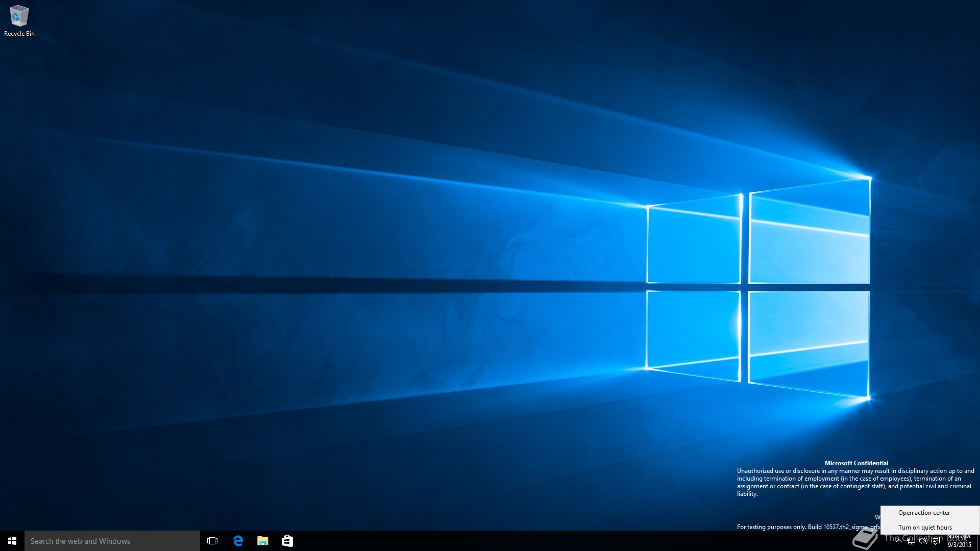Click the network status tray icon
Viewport: 980px width, 551px height.
click(911, 541)
